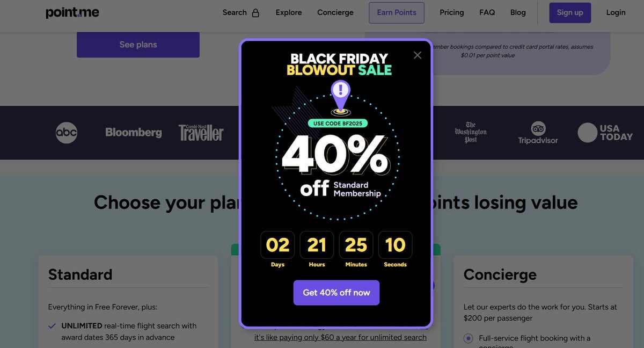Click the Bloomberg logo

coord(133,132)
